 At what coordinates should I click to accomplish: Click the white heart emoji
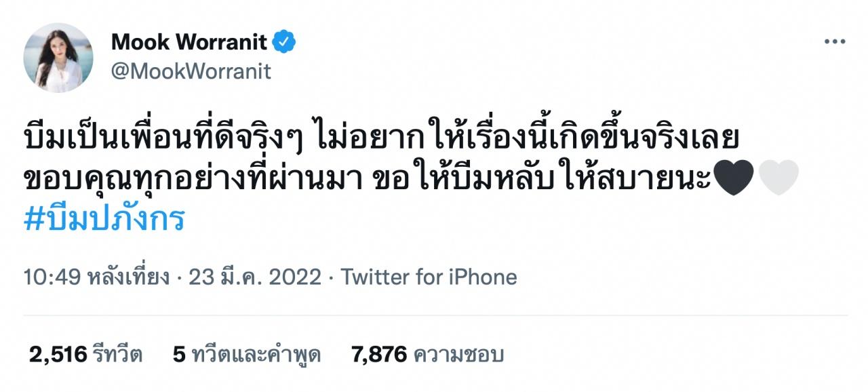pos(778,178)
